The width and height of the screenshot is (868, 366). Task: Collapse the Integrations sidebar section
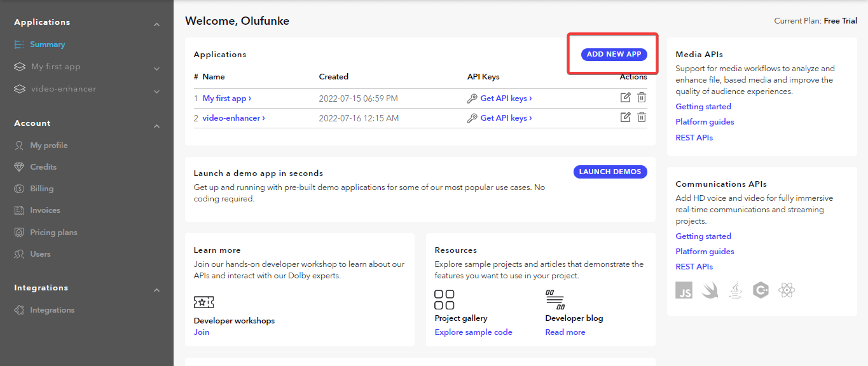pos(156,290)
